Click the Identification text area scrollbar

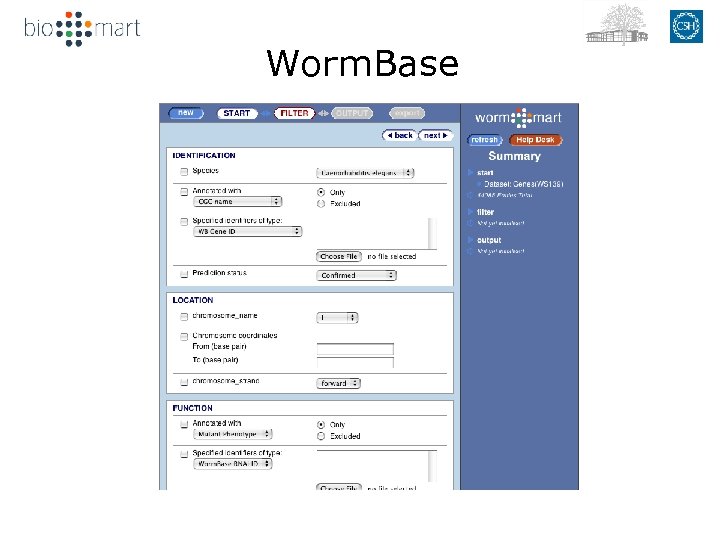coord(432,233)
